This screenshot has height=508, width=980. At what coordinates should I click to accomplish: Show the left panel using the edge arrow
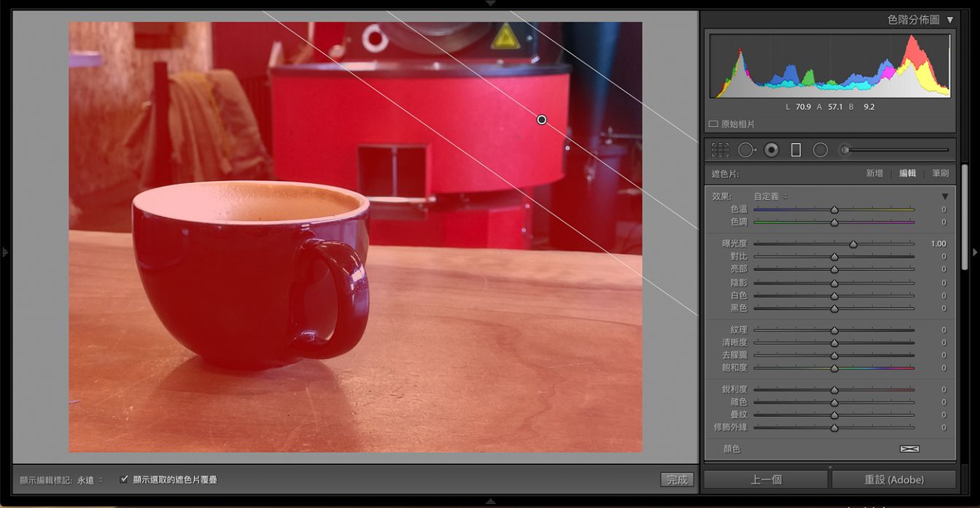[4, 252]
